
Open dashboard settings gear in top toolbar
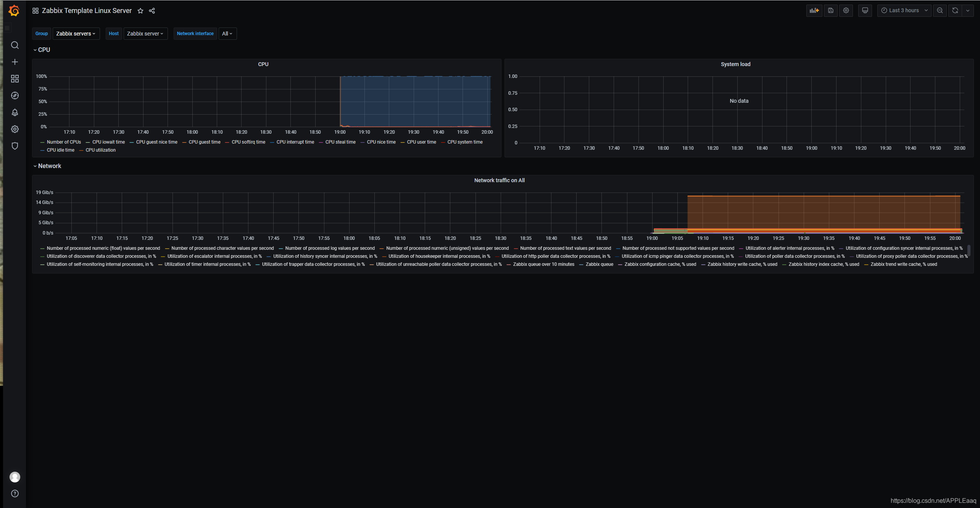point(846,11)
